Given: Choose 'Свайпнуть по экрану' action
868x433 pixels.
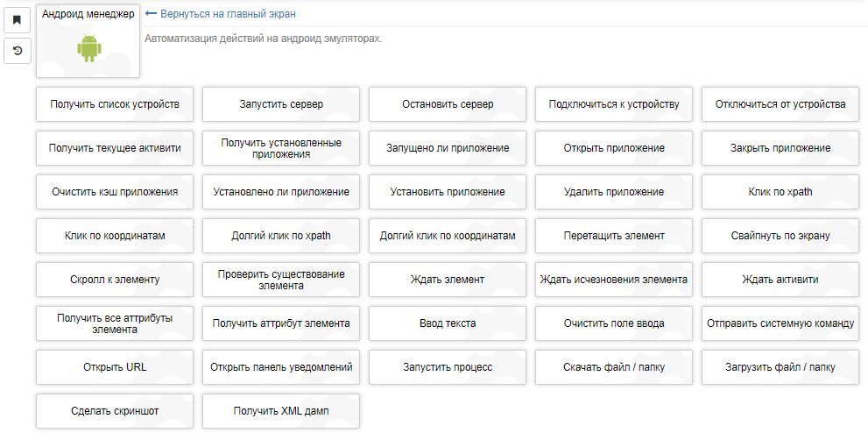Looking at the screenshot, I should (x=780, y=236).
